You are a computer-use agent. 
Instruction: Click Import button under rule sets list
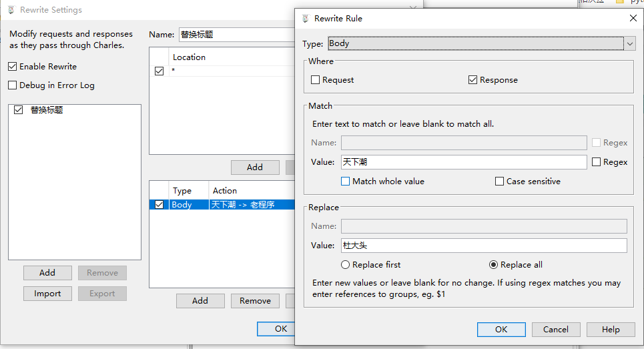[47, 294]
